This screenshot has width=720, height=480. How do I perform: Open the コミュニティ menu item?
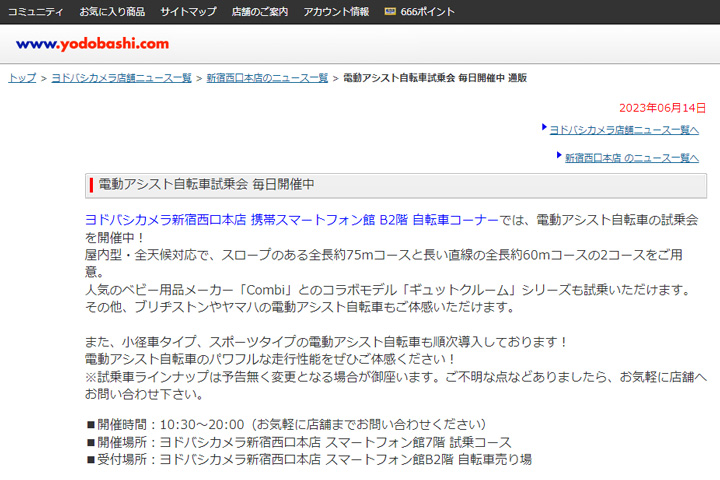click(x=36, y=12)
